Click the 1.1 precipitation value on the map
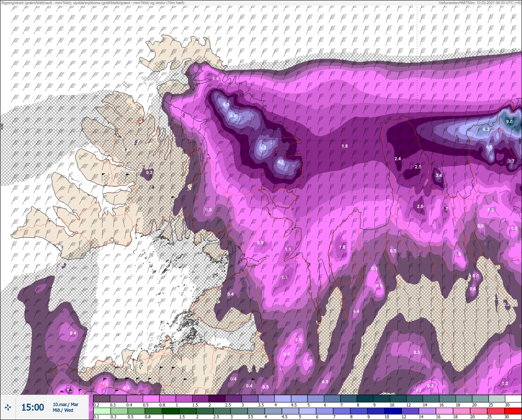The width and height of the screenshot is (522, 420). coord(288,249)
